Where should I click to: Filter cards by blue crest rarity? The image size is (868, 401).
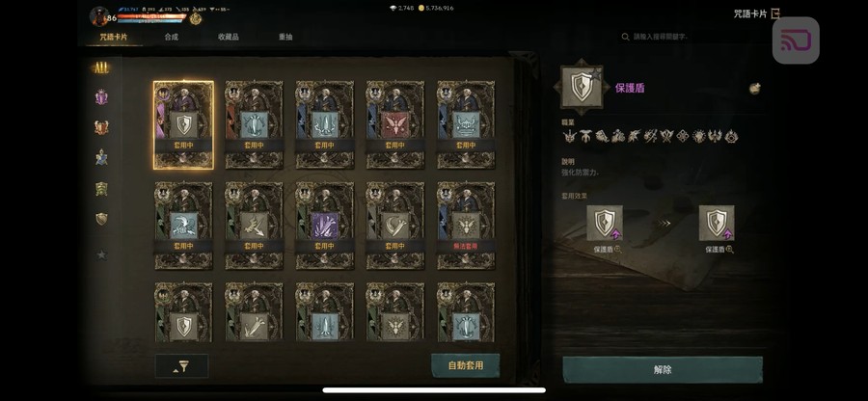[101, 158]
